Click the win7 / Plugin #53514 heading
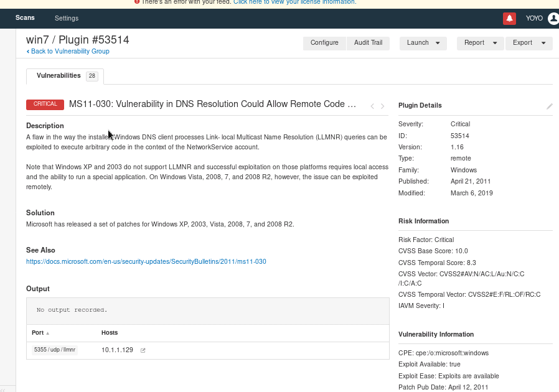This screenshot has height=392, width=559. (x=78, y=40)
